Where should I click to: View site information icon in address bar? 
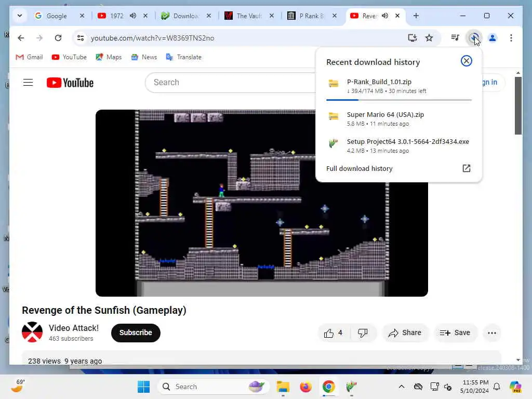coord(81,38)
